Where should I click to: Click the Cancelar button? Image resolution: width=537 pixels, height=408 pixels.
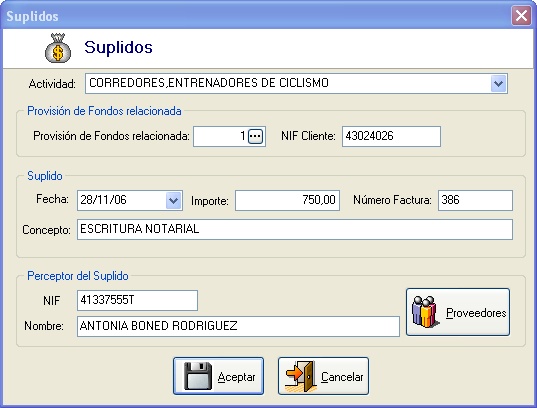[323, 376]
